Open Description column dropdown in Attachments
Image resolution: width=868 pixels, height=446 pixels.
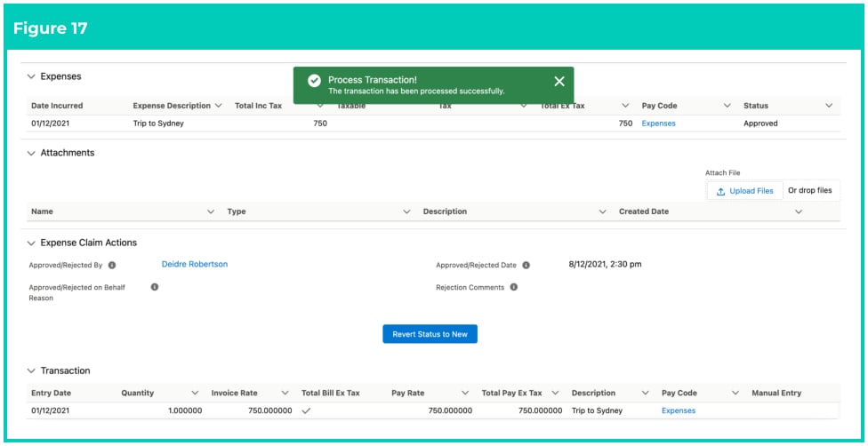click(x=603, y=212)
